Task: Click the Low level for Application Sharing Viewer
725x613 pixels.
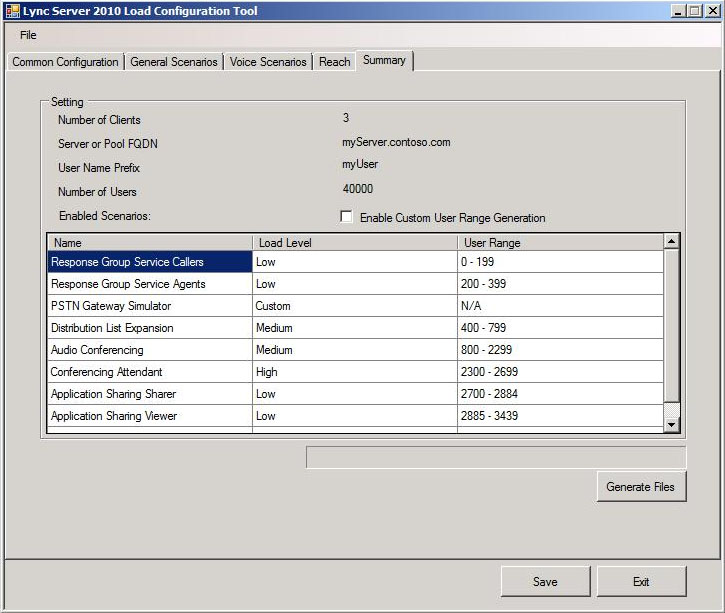Action: coord(355,416)
